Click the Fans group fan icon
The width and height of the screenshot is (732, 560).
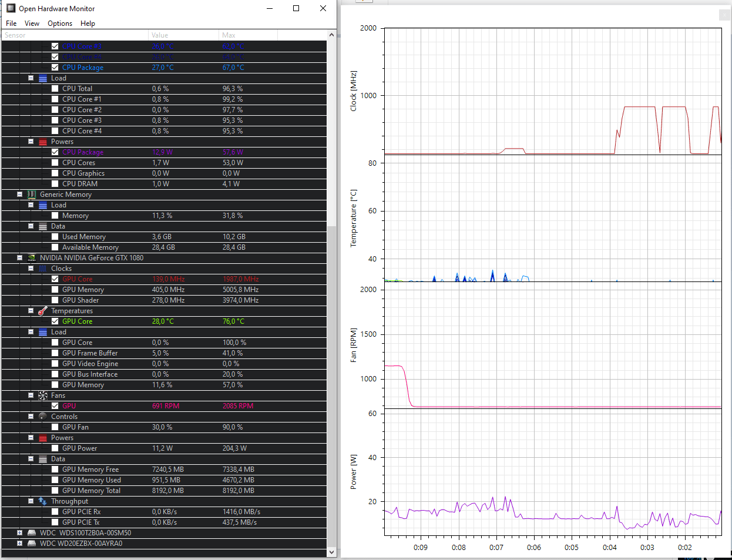coord(43,395)
